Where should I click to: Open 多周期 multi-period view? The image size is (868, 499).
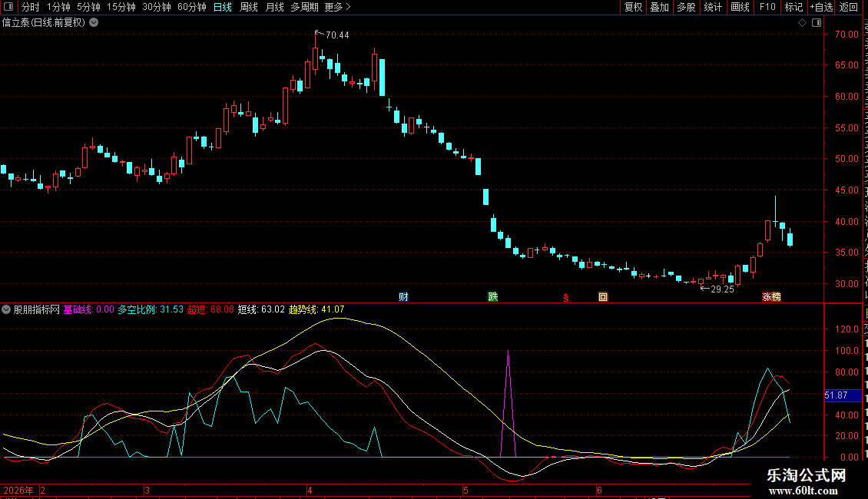click(304, 7)
